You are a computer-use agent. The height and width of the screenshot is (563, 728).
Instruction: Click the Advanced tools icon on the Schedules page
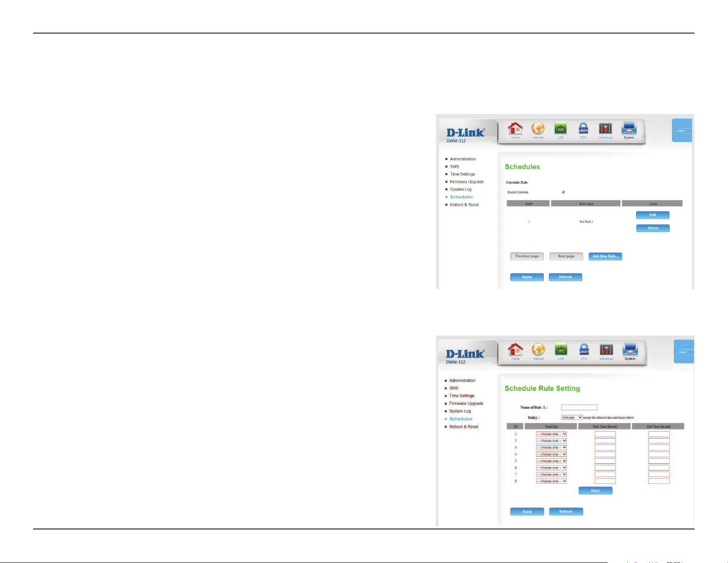[x=605, y=128]
